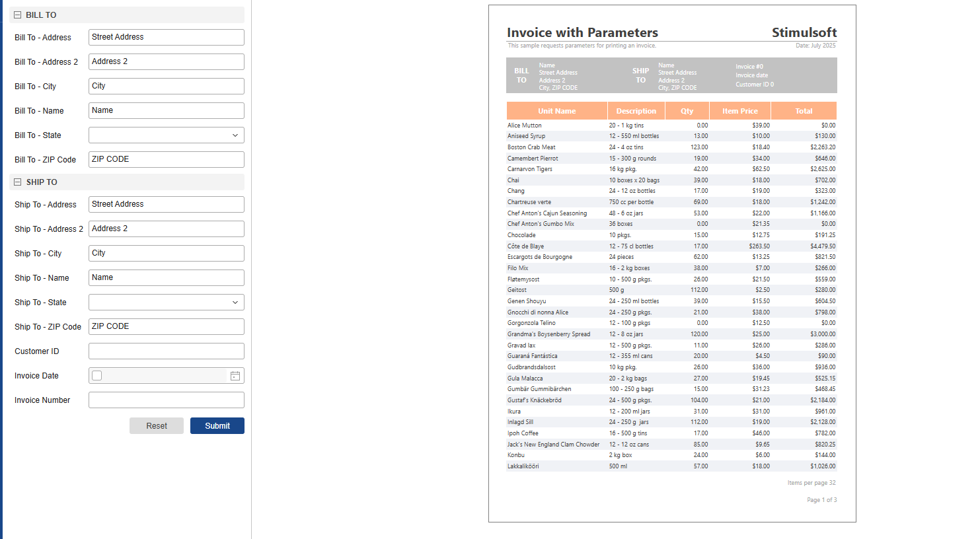Focus the Customer ID field
This screenshot has width=980, height=539.
pos(167,351)
